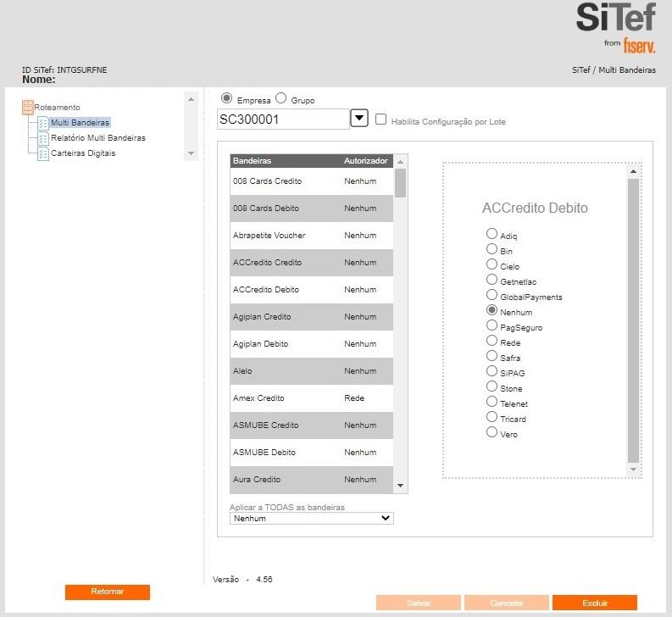
Task: Enable Habilita Configuração por Lote checkbox
Action: click(x=381, y=120)
